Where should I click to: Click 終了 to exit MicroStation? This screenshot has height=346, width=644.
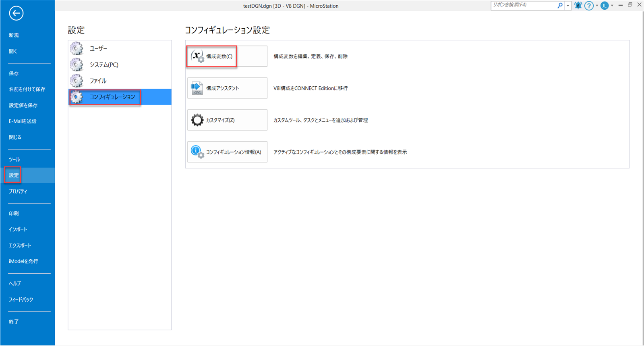tap(28, 321)
